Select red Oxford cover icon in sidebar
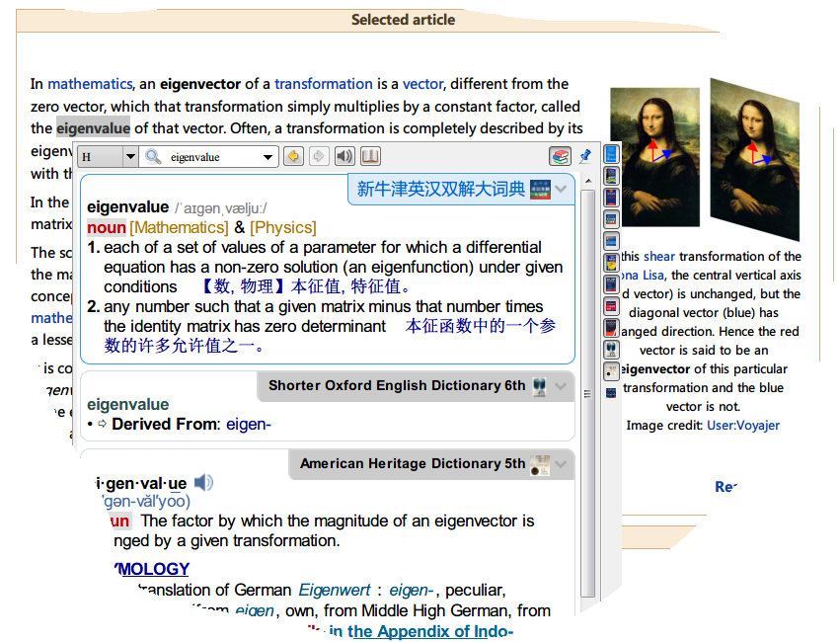 pos(611,306)
